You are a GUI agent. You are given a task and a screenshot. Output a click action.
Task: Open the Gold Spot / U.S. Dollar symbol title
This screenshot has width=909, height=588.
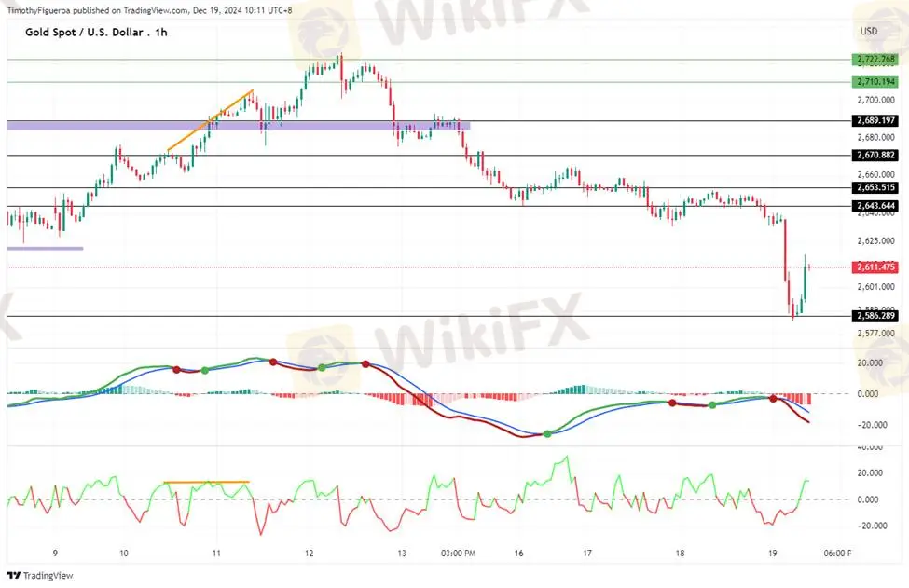click(82, 32)
